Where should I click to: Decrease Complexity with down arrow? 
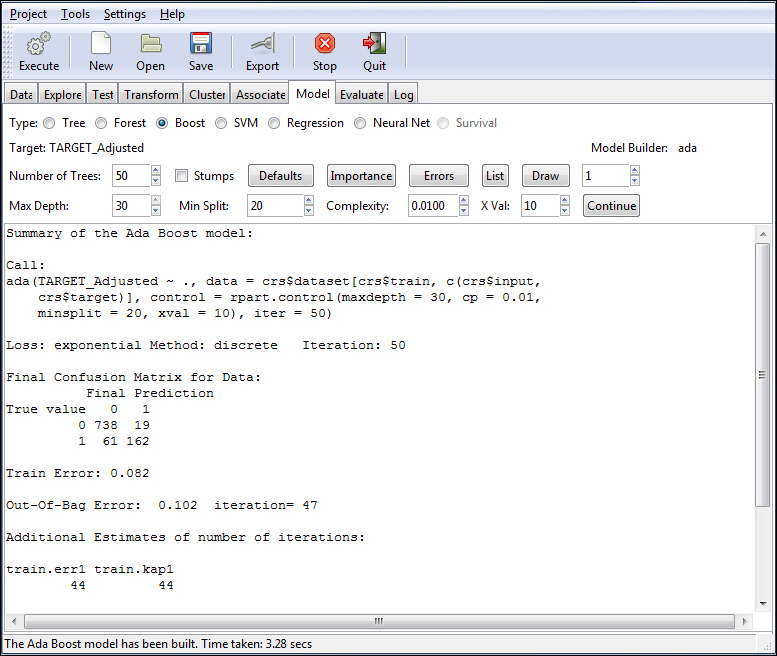pos(464,211)
